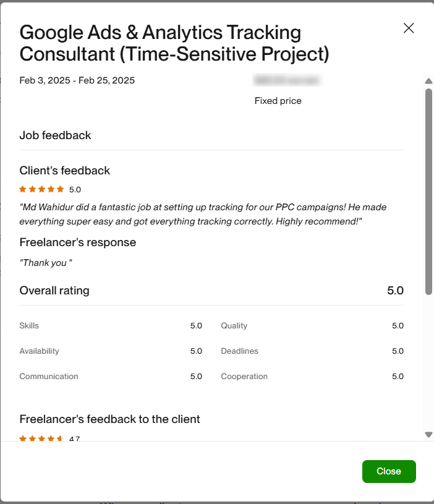Click the Cooperation rating row
434x504 pixels.
click(312, 377)
